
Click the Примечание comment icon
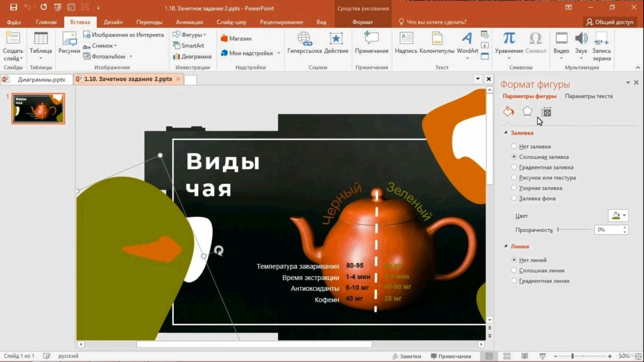[371, 43]
